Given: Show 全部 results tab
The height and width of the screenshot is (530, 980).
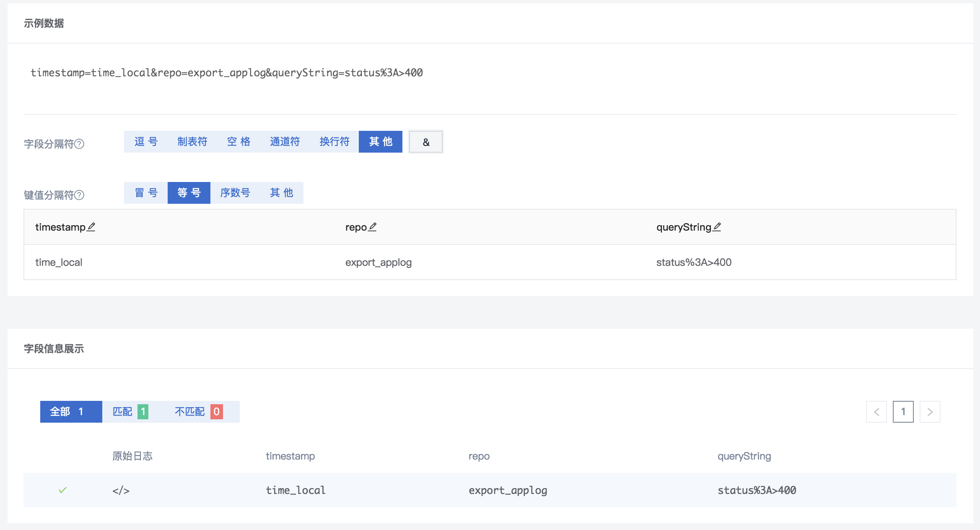Looking at the screenshot, I should click(71, 412).
